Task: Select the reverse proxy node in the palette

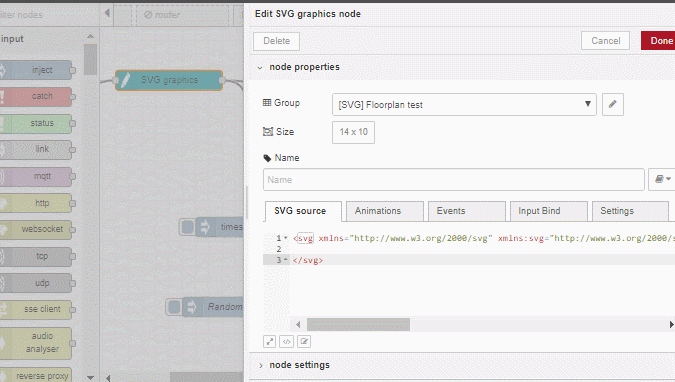Action: (36, 375)
